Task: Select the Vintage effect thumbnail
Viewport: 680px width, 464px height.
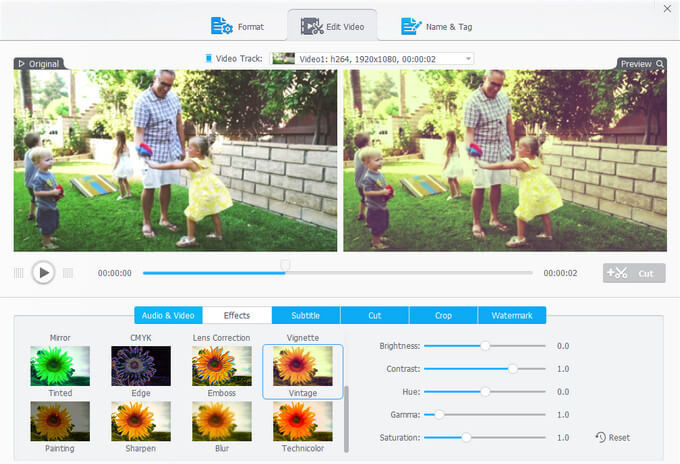Action: tap(303, 366)
